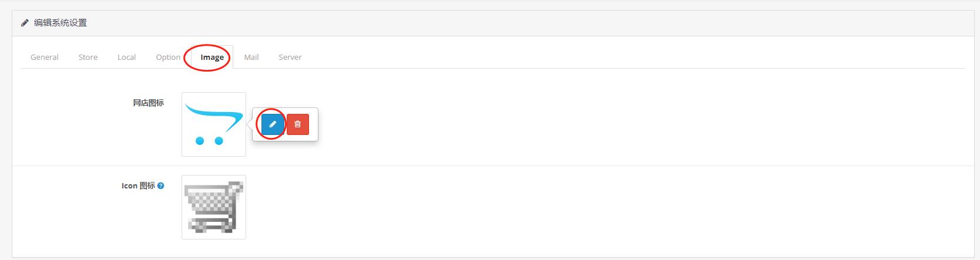Open the Server tab

point(290,57)
